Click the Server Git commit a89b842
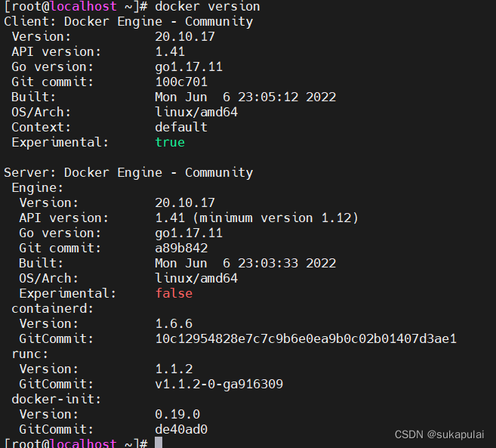The height and width of the screenshot is (448, 496). click(x=181, y=248)
